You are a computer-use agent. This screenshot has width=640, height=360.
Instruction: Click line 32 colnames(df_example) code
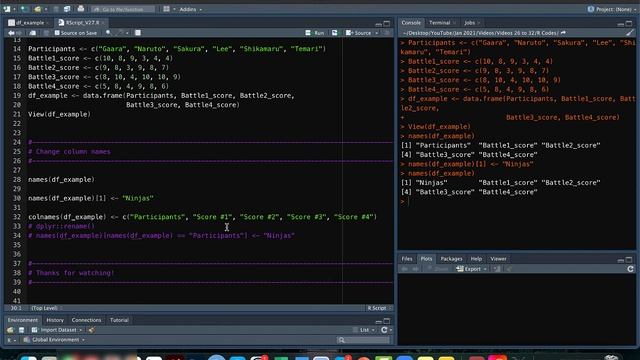tap(202, 217)
